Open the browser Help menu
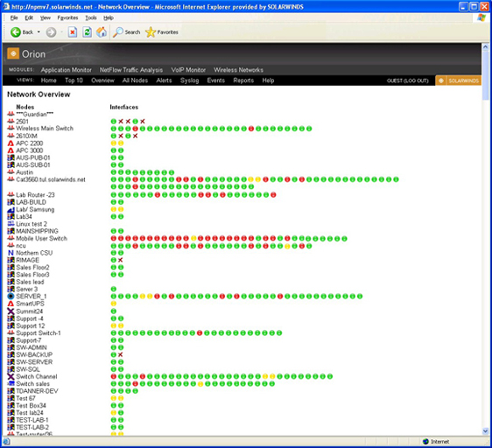Image resolution: width=492 pixels, height=448 pixels. tap(109, 17)
